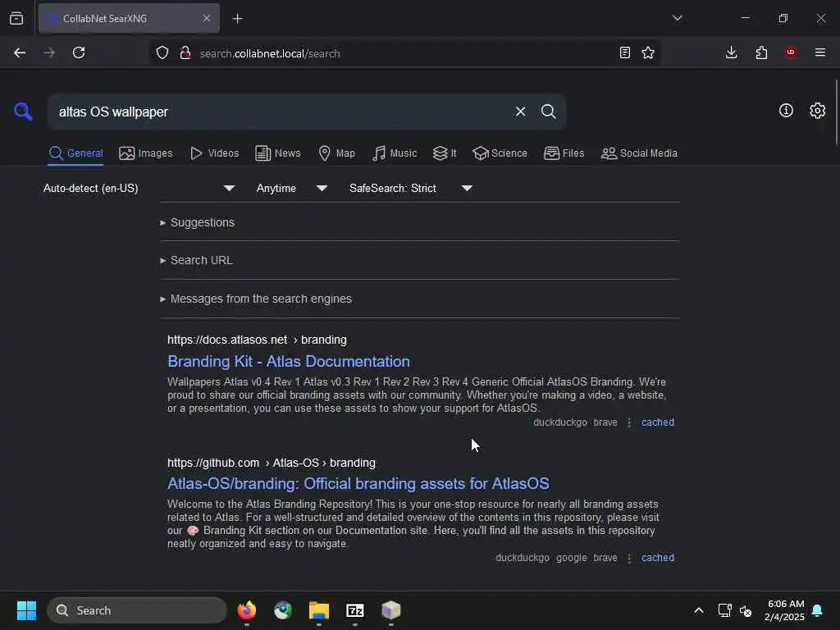840x630 pixels.
Task: Open 7-Zip from the taskbar
Action: tap(355, 610)
